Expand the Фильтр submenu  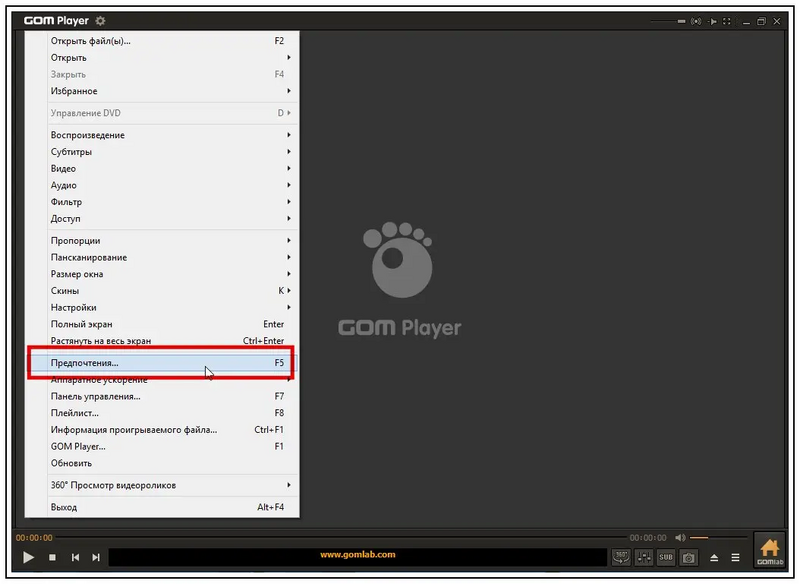click(162, 202)
